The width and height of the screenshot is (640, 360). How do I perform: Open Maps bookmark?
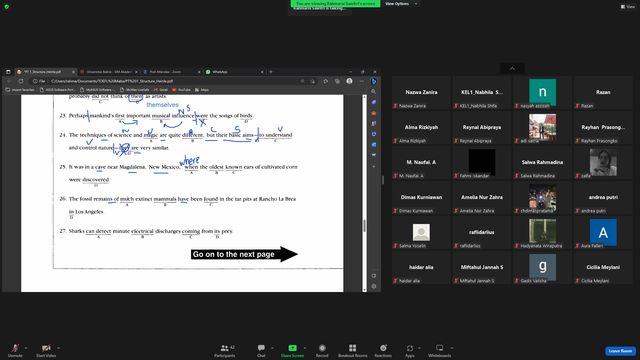tap(202, 90)
